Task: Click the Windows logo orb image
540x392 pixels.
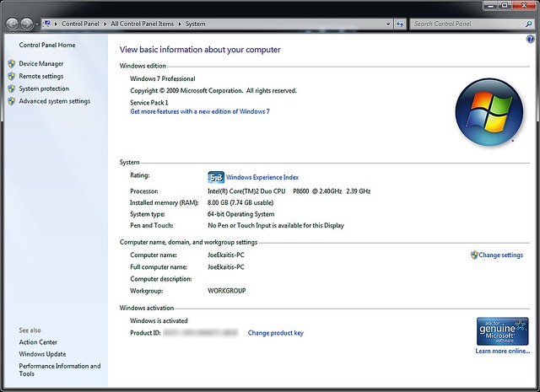Action: (x=489, y=112)
